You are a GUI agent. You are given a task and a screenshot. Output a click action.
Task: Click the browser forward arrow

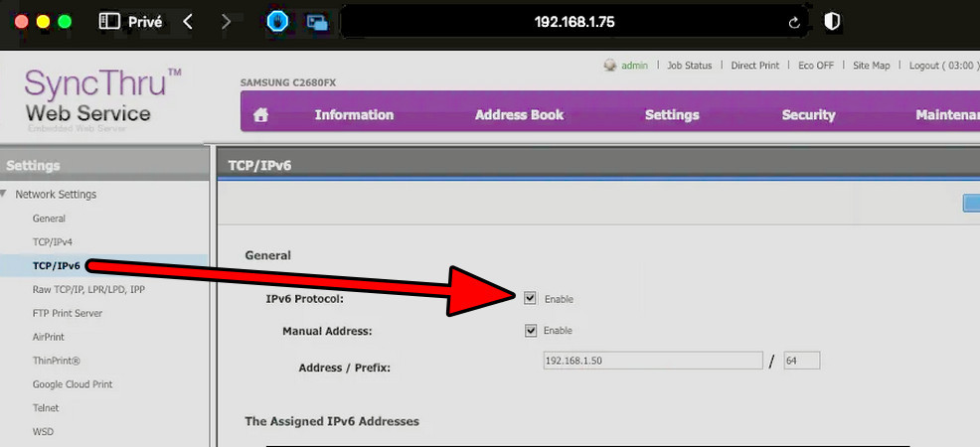227,22
